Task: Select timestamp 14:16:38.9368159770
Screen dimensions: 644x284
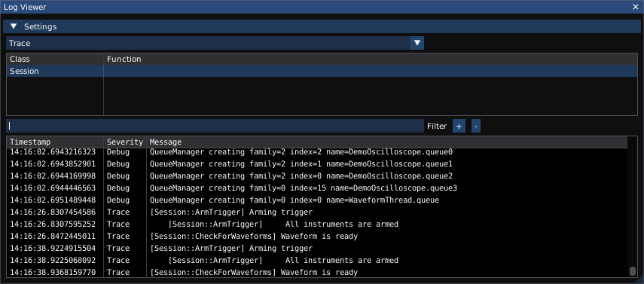Action: point(53,273)
